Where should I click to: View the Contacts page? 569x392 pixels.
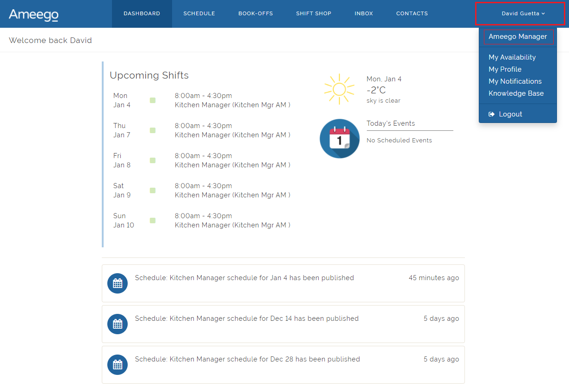click(x=412, y=13)
